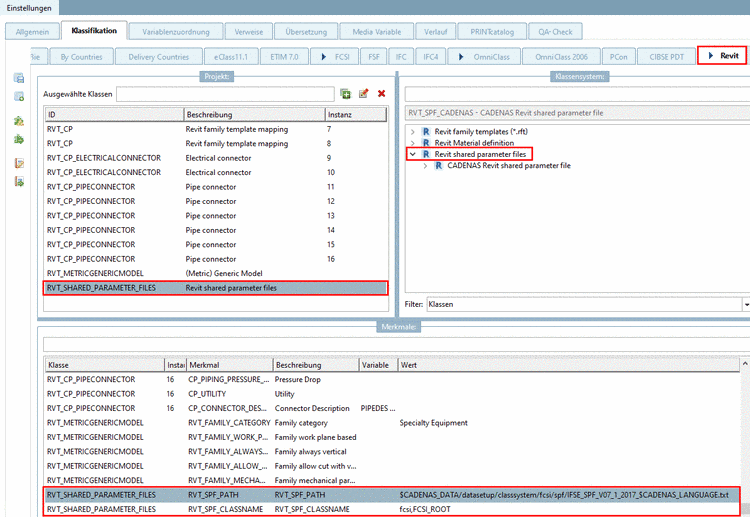Click the 'R' icon of Revit family templates
This screenshot has height=517, width=750.
click(426, 132)
